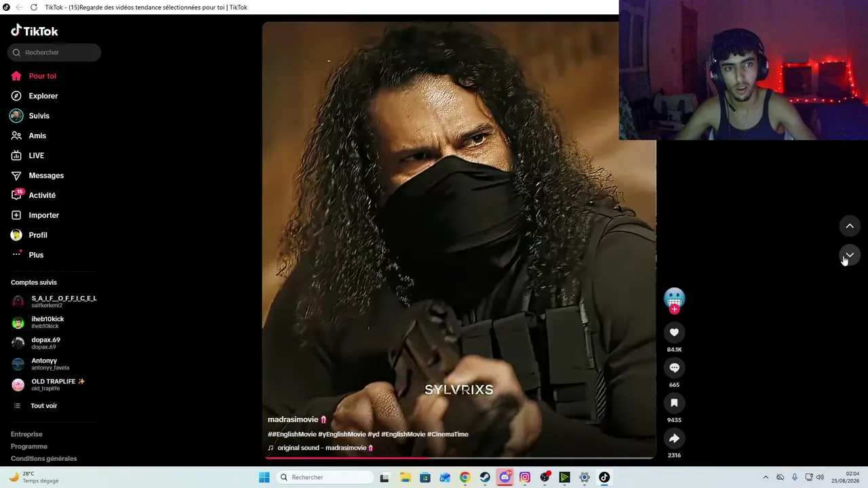Search TikTok using the Rechercher field
This screenshot has height=488, width=868.
coord(54,52)
